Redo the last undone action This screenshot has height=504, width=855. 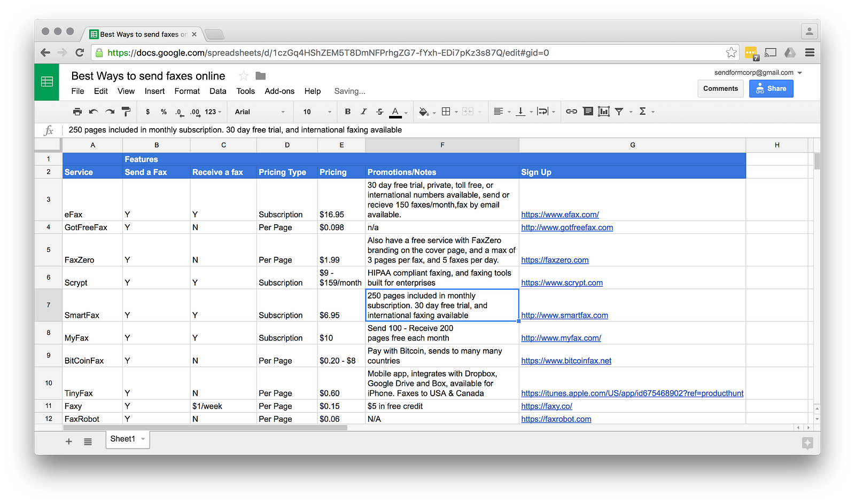click(x=110, y=112)
